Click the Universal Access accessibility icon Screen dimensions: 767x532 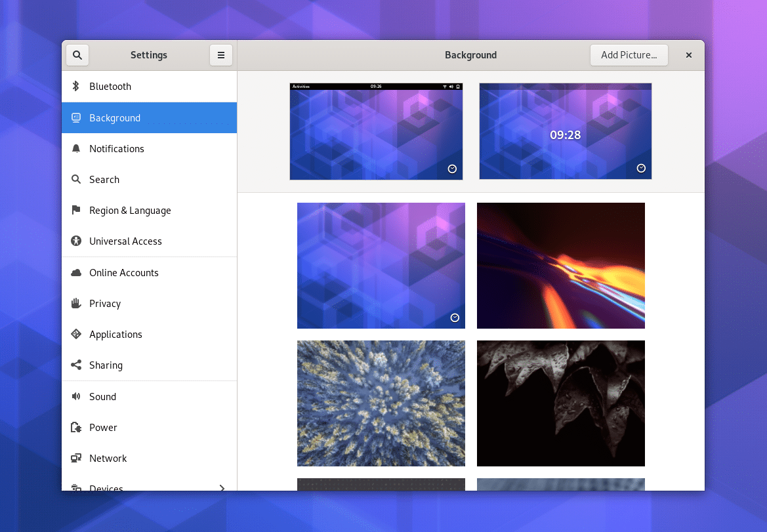[76, 241]
